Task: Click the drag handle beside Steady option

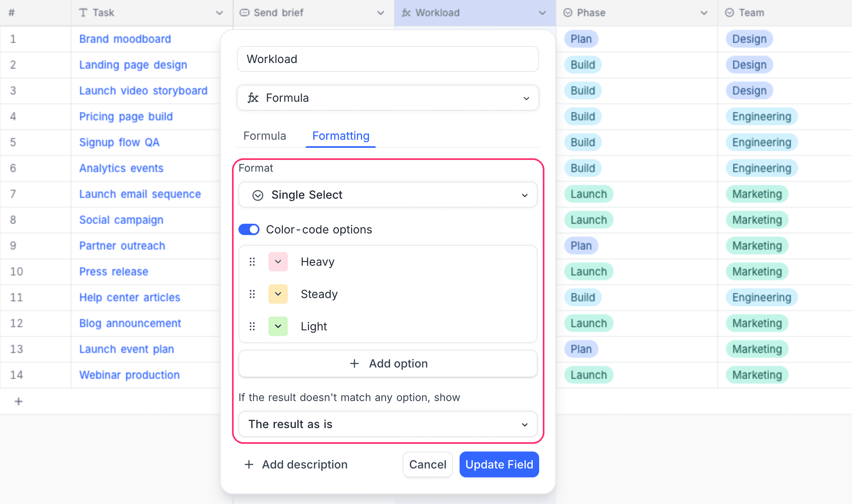Action: pyautogui.click(x=252, y=294)
